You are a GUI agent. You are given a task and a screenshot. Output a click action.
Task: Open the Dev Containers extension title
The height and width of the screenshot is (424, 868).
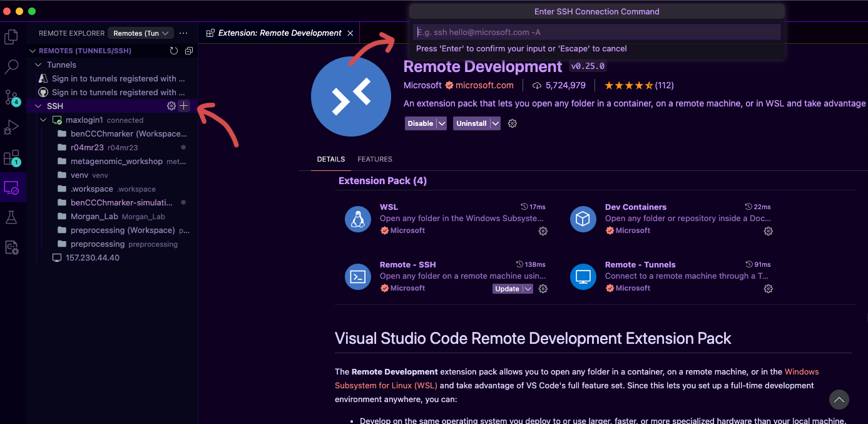[636, 207]
